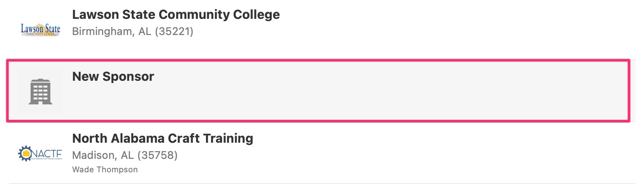Click the Lawson State Community College logo
The image size is (644, 184).
click(40, 30)
